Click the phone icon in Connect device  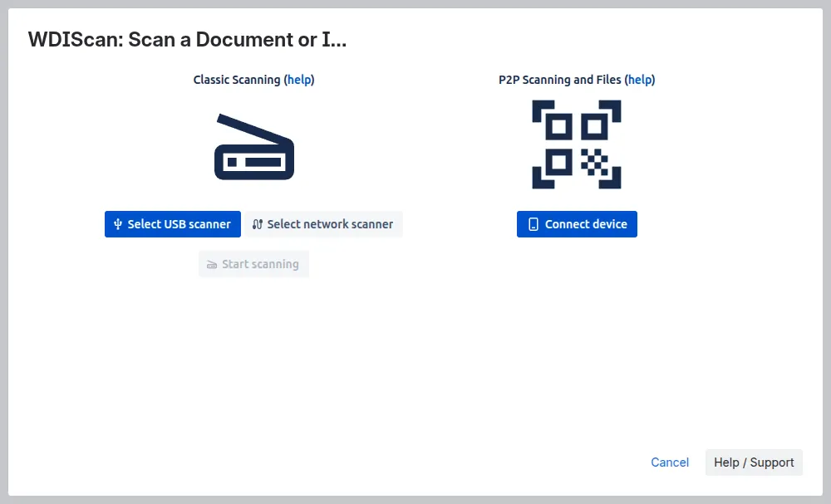534,224
